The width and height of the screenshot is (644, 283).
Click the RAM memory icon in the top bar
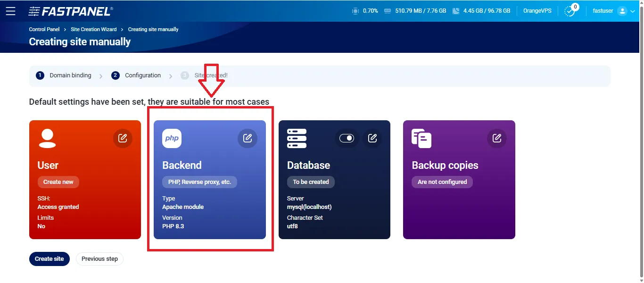point(388,10)
